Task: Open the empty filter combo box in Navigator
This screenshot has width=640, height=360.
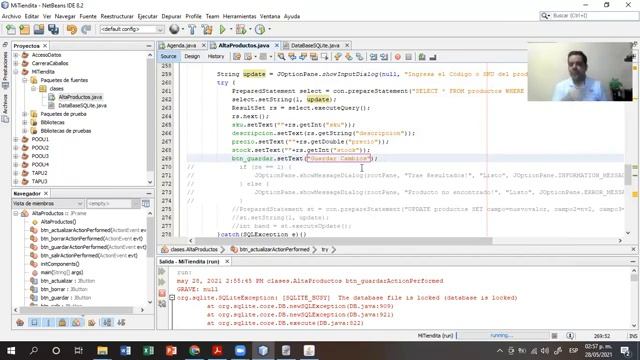Action: click(x=113, y=203)
